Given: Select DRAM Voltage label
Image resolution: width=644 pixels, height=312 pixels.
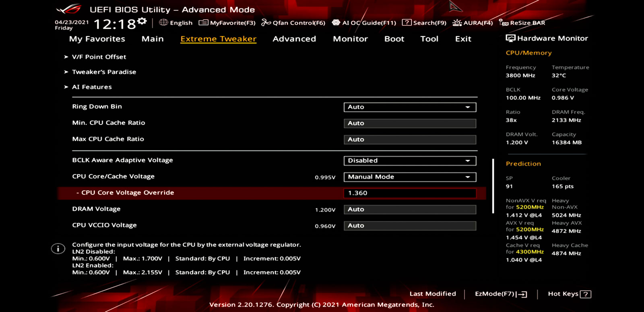Looking at the screenshot, I should pos(96,209).
